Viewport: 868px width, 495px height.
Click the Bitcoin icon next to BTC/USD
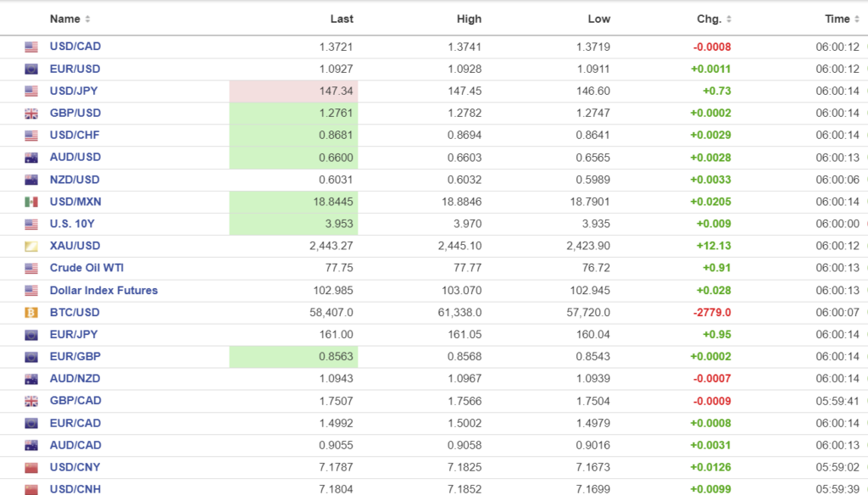click(x=31, y=313)
